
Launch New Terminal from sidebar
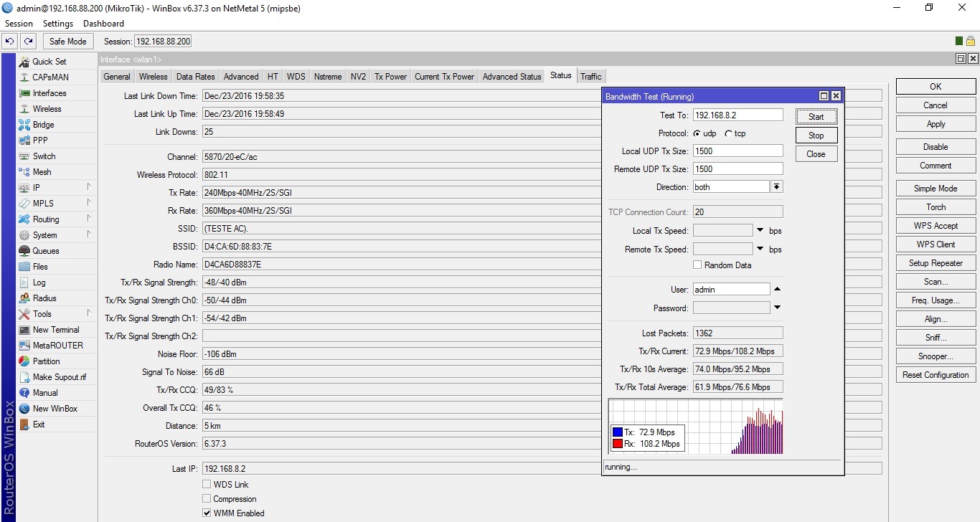tap(56, 330)
